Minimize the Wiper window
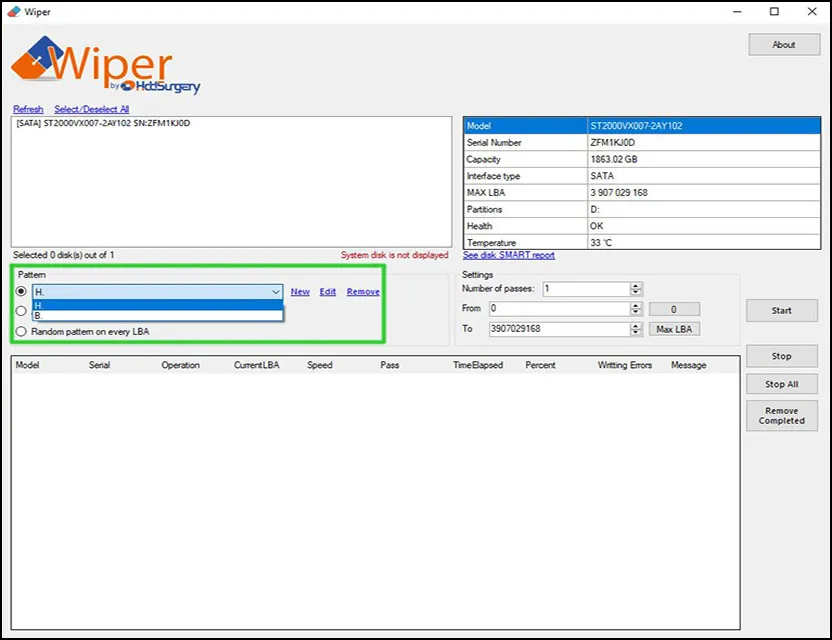This screenshot has height=640, width=832. [x=737, y=12]
